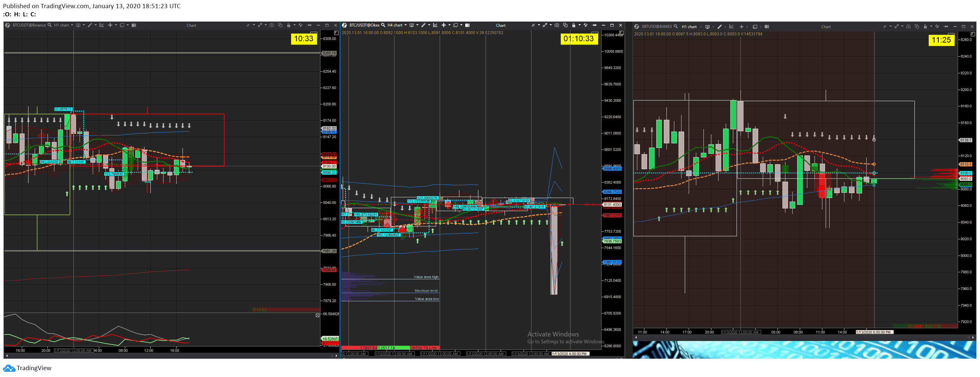Toggle the side panel icon in Okex chart
Viewport: 980px width, 377px height.
pyautogui.click(x=468, y=25)
